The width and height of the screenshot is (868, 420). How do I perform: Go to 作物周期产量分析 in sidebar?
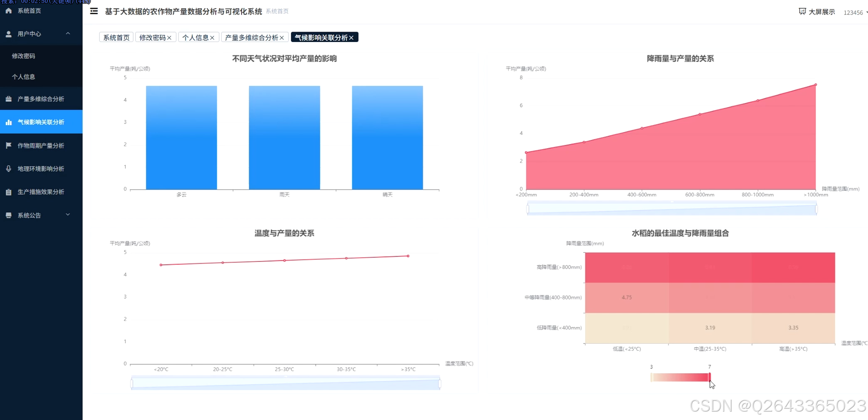[x=41, y=146]
